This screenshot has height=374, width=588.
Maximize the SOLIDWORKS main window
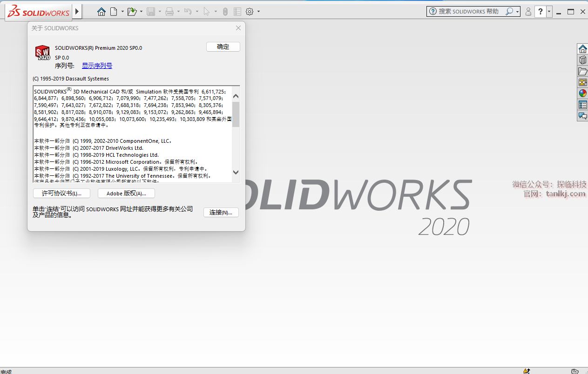571,12
